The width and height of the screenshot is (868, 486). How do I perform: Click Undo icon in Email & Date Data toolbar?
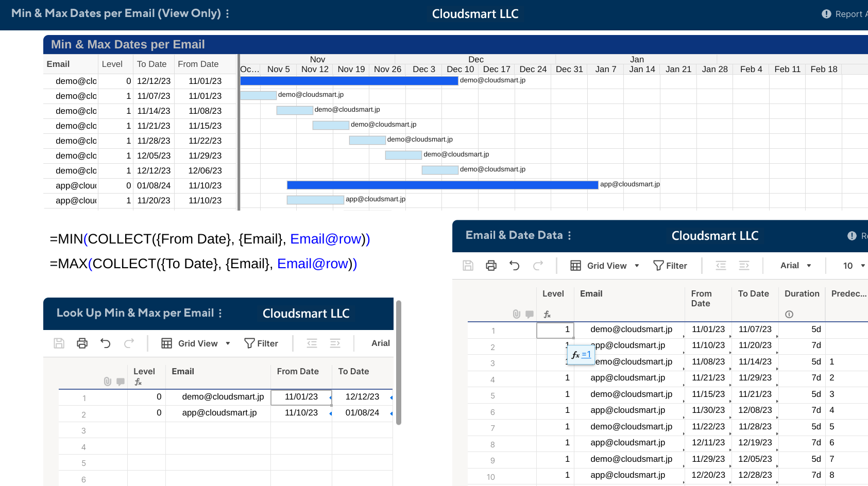514,266
